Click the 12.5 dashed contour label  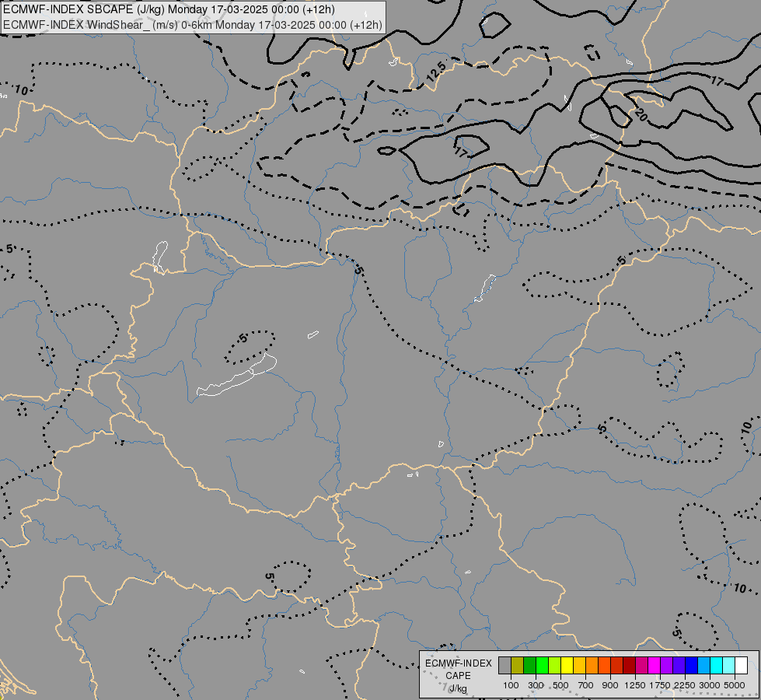click(x=436, y=72)
